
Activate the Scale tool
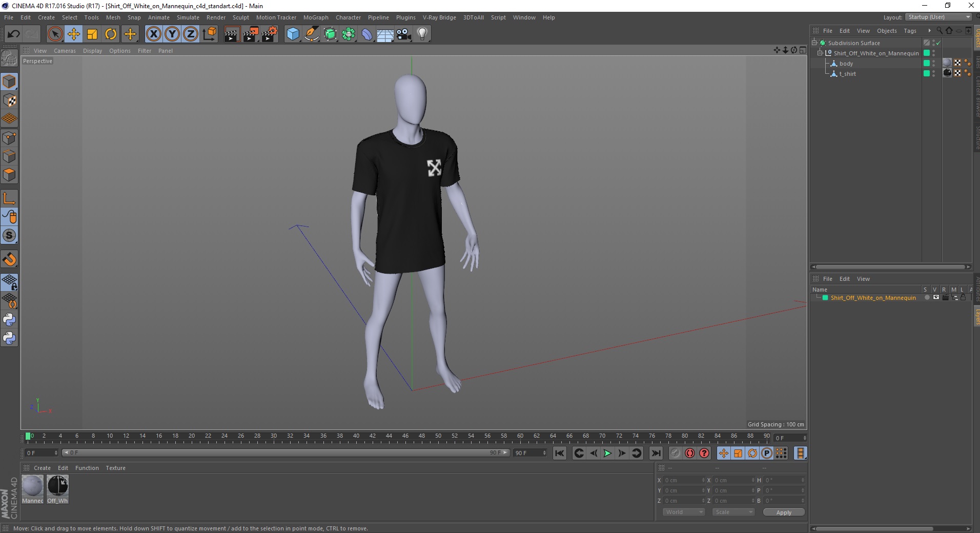point(92,34)
